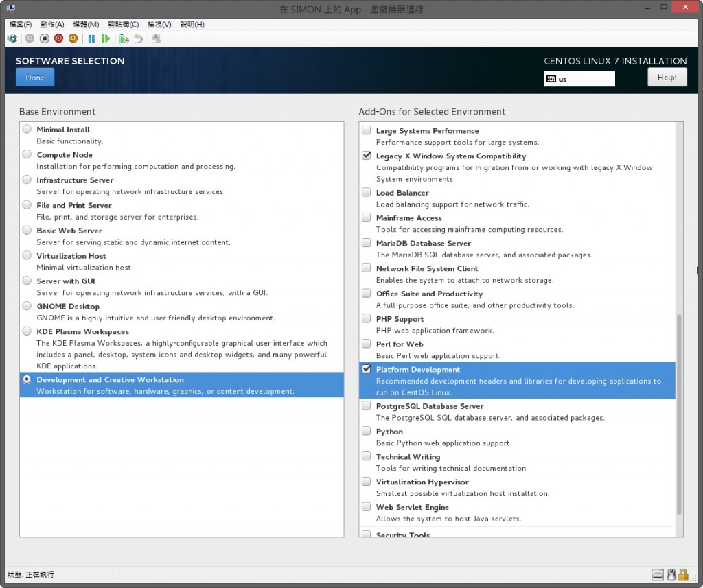Click the Turn Off (stop) icon
The height and width of the screenshot is (588, 703).
(45, 38)
